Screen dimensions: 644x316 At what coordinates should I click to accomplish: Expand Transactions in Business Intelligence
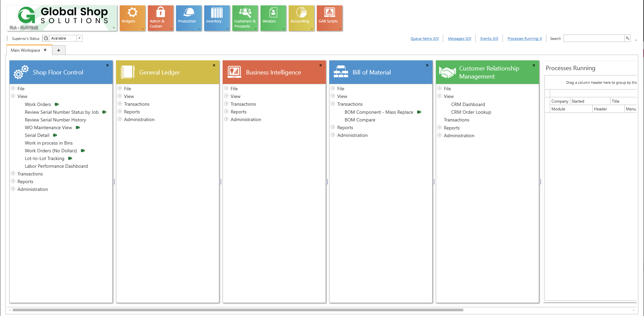pos(226,104)
